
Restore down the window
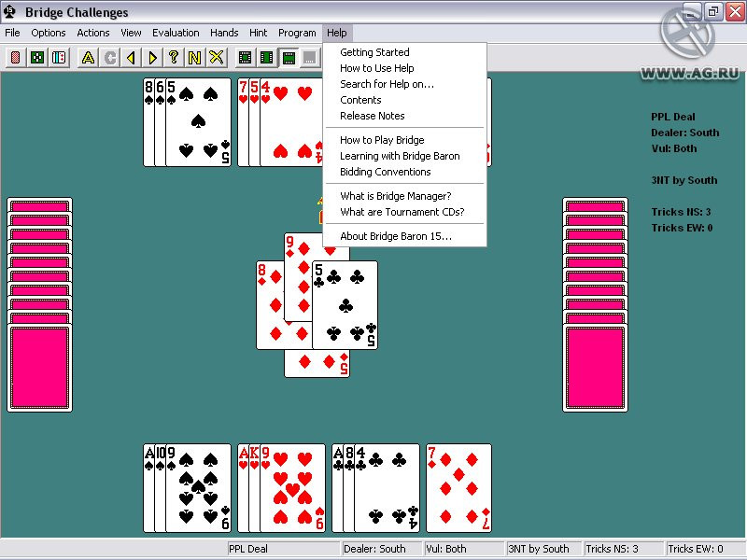[712, 11]
